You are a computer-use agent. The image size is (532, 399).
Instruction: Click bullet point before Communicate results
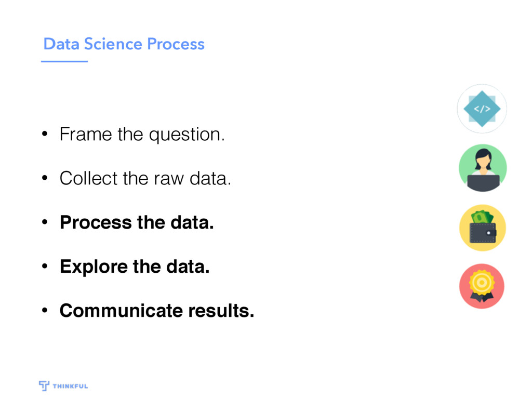(x=45, y=310)
